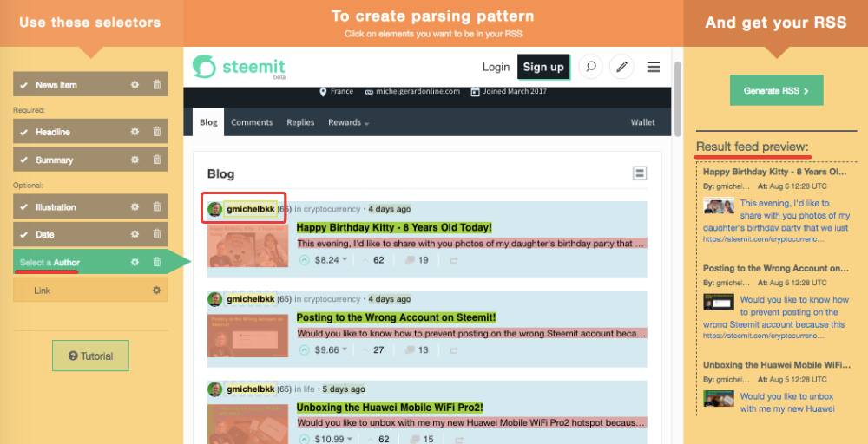The width and height of the screenshot is (868, 444).
Task: Select the News item selector row
Action: click(90, 85)
